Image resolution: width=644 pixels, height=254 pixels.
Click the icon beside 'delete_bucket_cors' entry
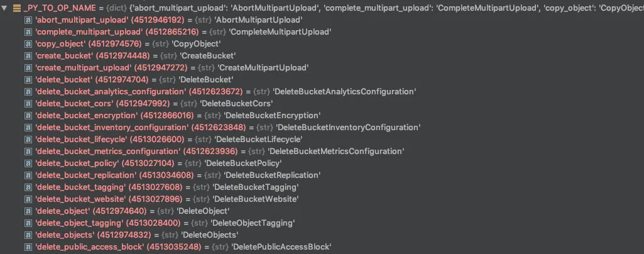(x=28, y=104)
